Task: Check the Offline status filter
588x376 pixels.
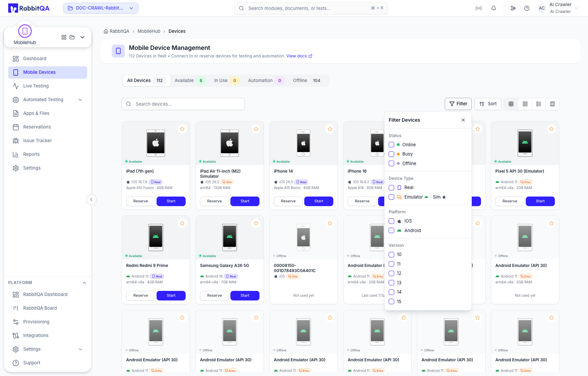Action: point(391,163)
